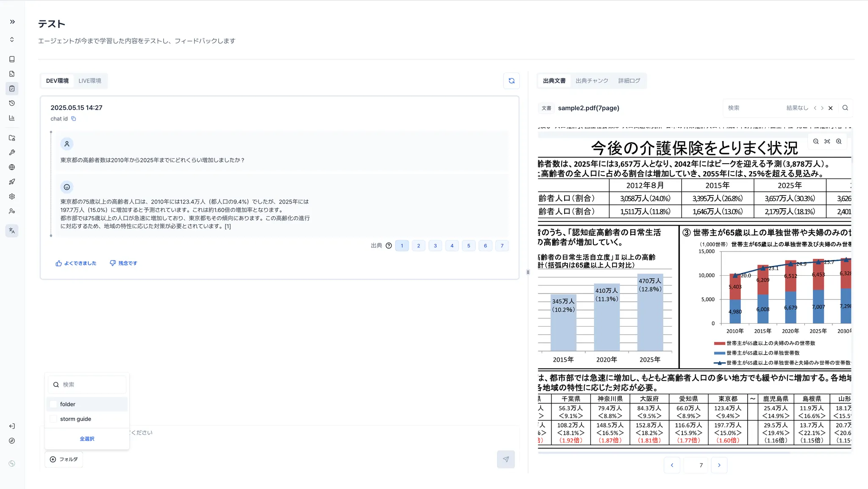868x489 pixels.
Task: Click the refresh chat icon button
Action: 512,81
